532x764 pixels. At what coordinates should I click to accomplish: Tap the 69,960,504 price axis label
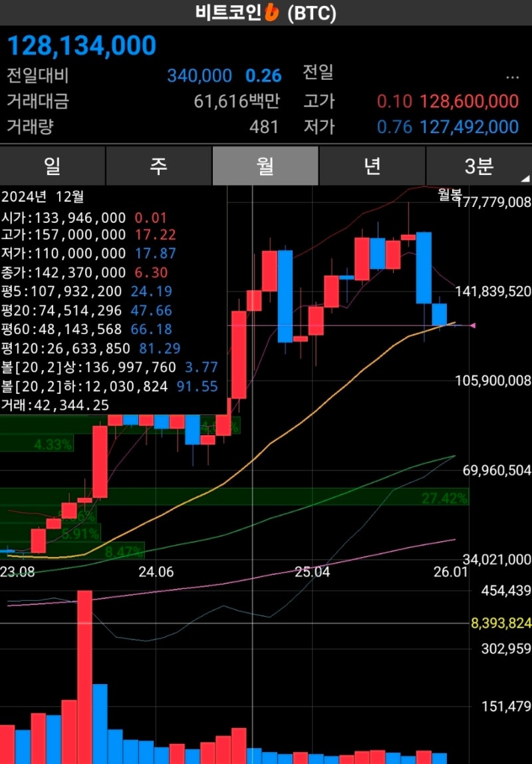pos(497,471)
